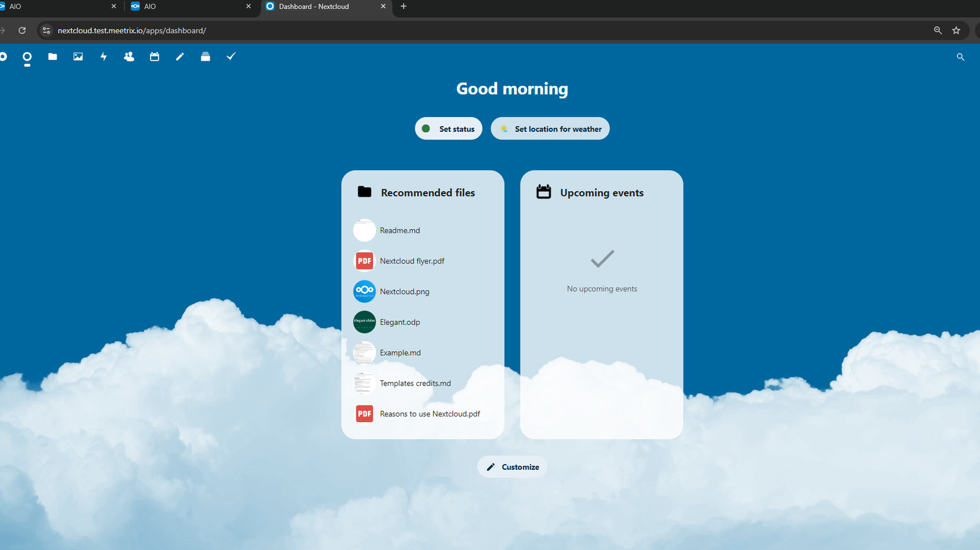Open the Nextcloud.png file
The height and width of the screenshot is (550, 980).
click(423, 292)
